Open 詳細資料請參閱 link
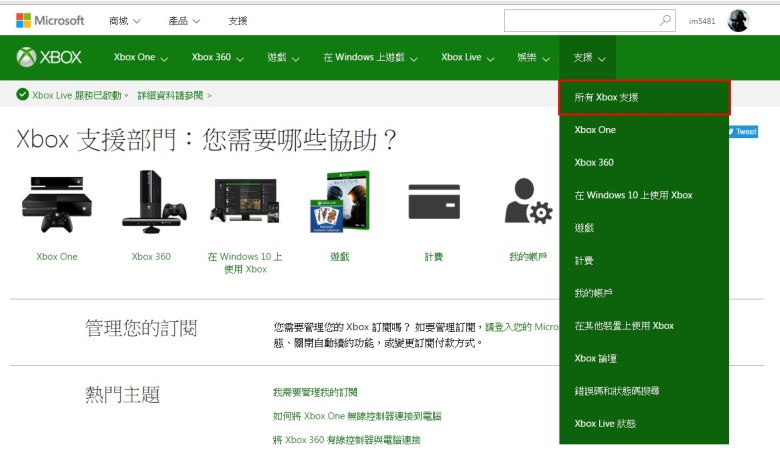The width and height of the screenshot is (780, 455). tap(174, 95)
